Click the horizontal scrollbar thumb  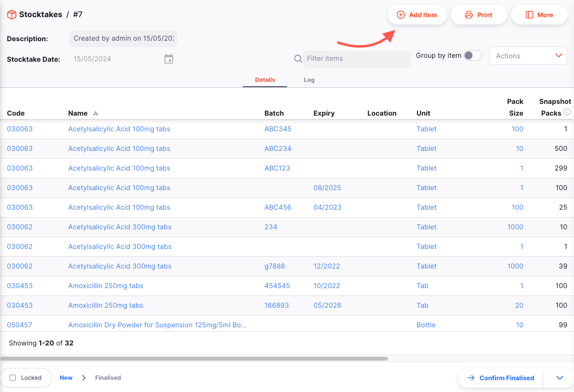194,359
